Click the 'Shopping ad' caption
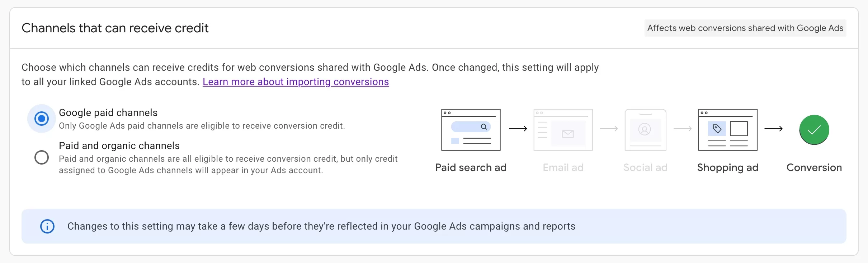Viewport: 868px width, 263px height. [x=728, y=168]
